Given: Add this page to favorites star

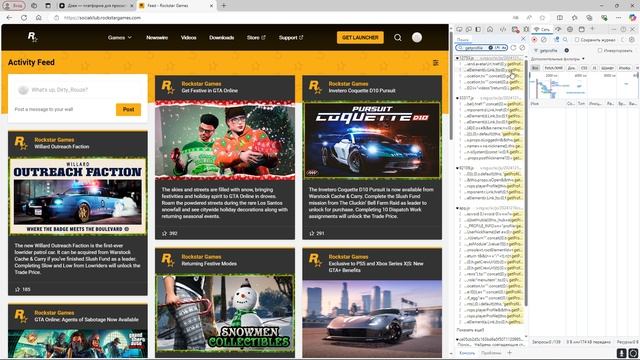Looking at the screenshot, I should tap(542, 18).
